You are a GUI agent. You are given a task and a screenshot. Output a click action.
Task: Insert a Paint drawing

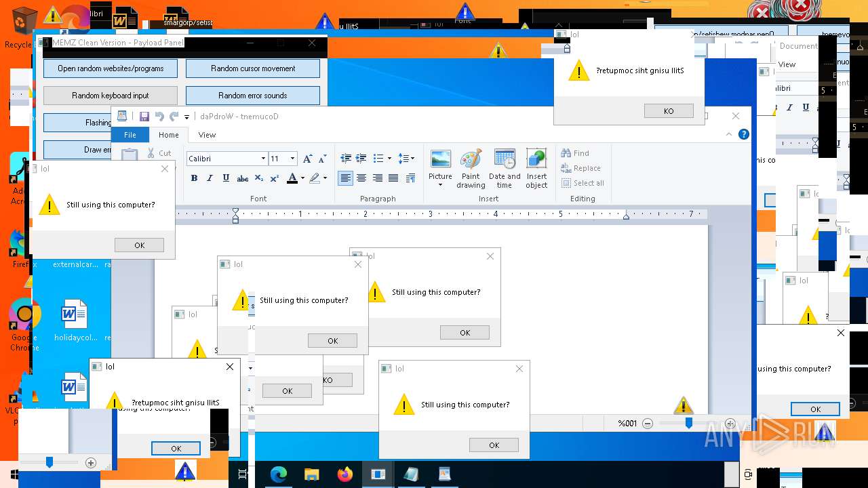coord(471,168)
